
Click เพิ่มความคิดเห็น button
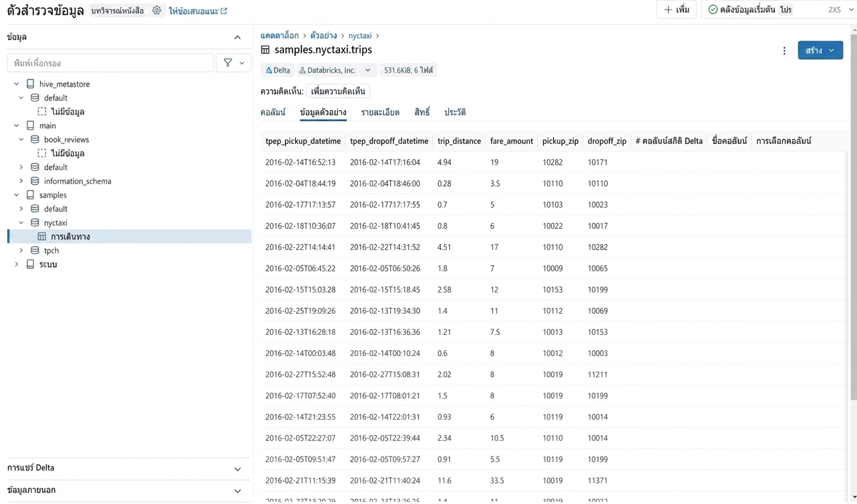[x=338, y=91]
